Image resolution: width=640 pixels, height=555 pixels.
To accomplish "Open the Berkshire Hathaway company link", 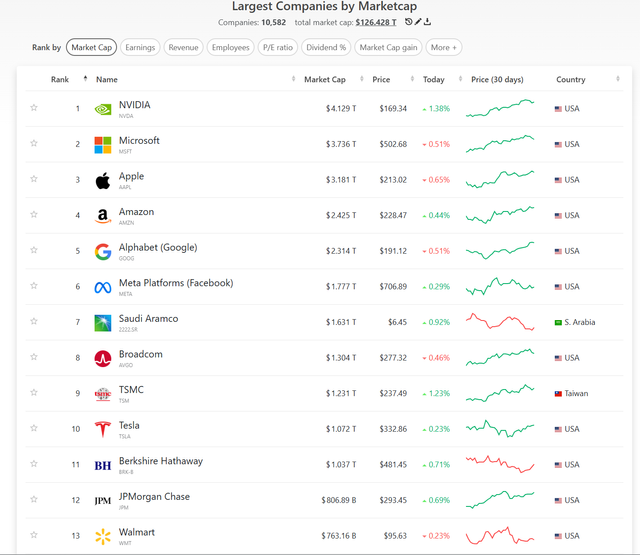I will pyautogui.click(x=161, y=461).
